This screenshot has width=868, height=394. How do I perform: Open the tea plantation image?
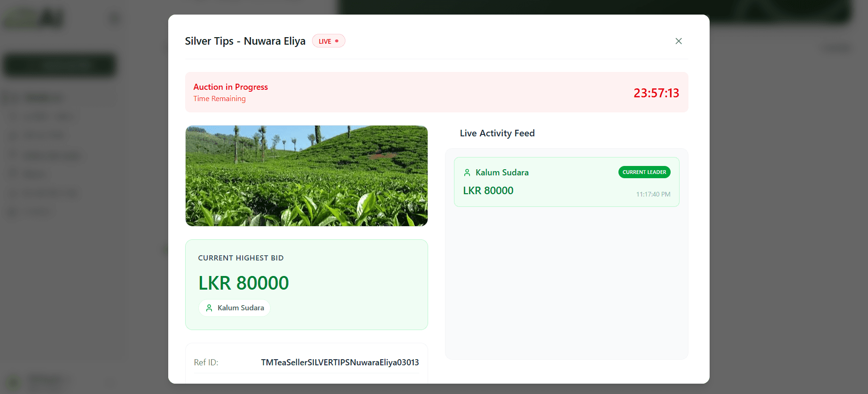pos(306,176)
